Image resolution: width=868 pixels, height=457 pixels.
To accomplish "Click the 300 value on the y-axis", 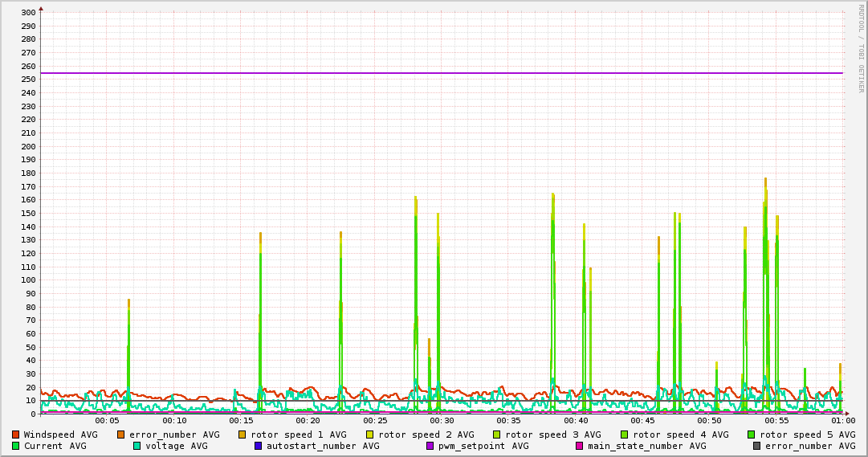I will [x=27, y=13].
